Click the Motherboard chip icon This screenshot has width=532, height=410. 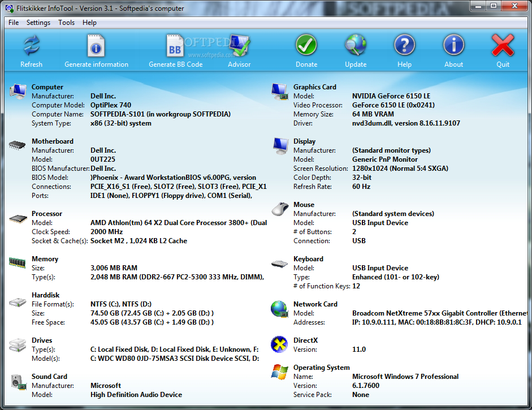pyautogui.click(x=18, y=145)
